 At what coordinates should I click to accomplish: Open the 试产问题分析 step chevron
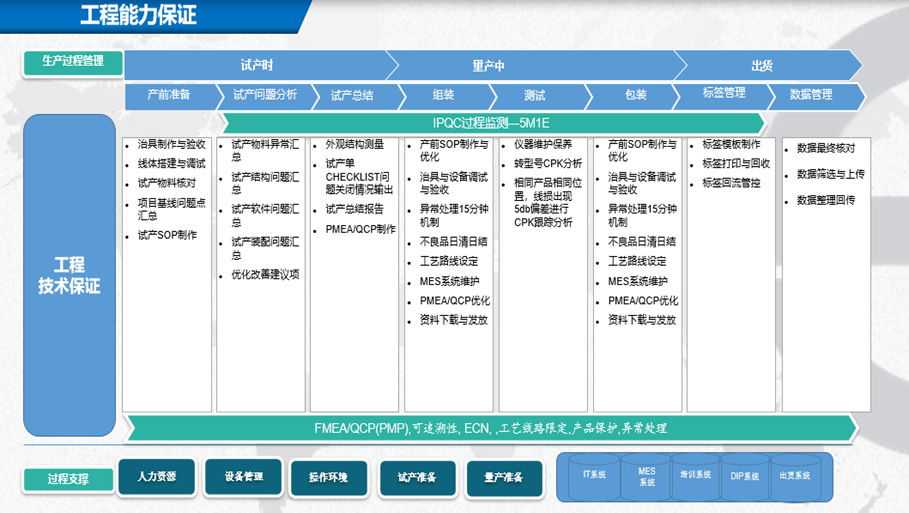tap(265, 95)
